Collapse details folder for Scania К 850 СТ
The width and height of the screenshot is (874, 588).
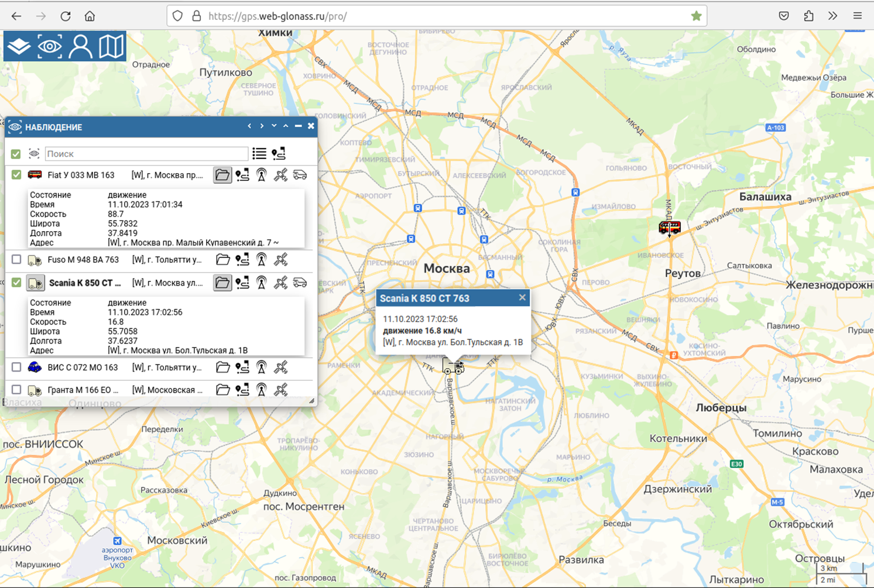point(222,283)
